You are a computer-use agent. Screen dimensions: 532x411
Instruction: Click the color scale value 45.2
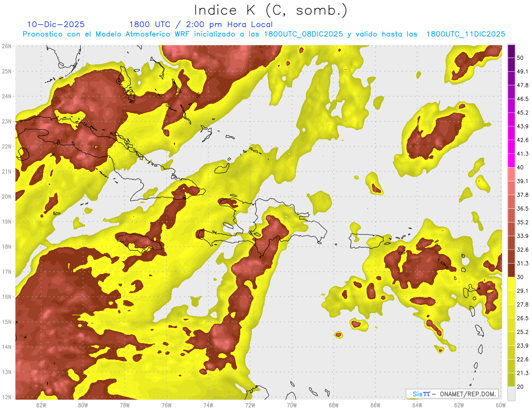coord(522,113)
